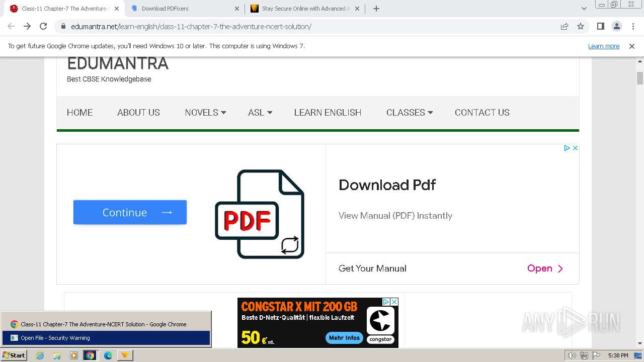Viewport: 644px width, 362px height.
Task: Open the Chrome profile avatar icon
Action: pos(616,26)
